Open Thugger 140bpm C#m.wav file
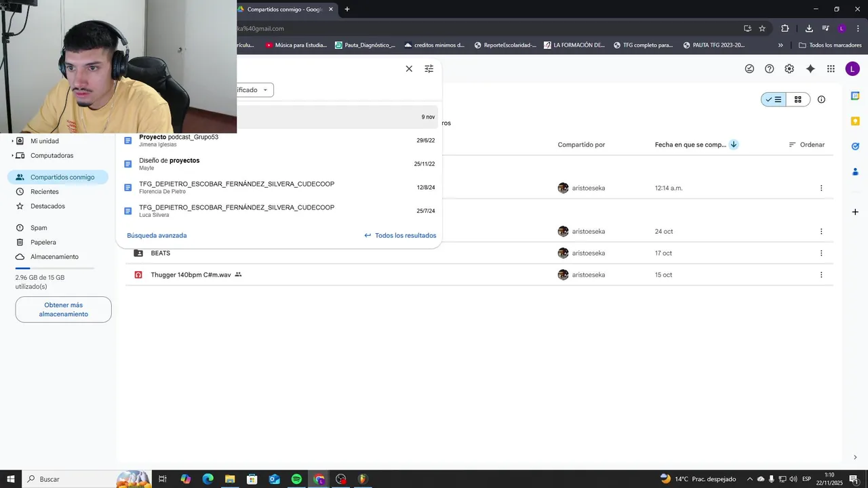 tap(191, 274)
